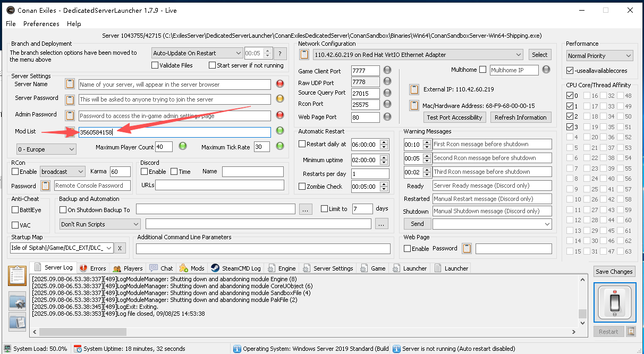This screenshot has height=354, width=644.
Task: Click the yellow status light for Server Password
Action: [x=280, y=99]
